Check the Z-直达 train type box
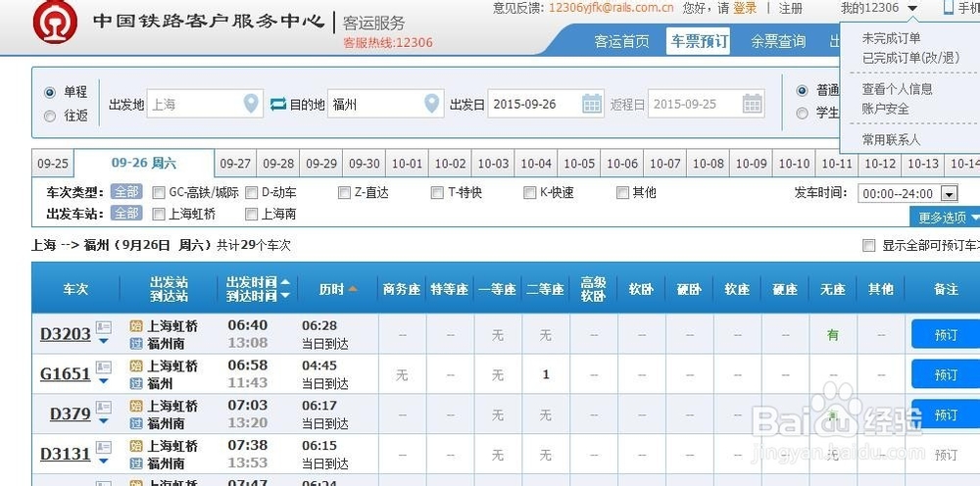980x486 pixels. (x=344, y=193)
